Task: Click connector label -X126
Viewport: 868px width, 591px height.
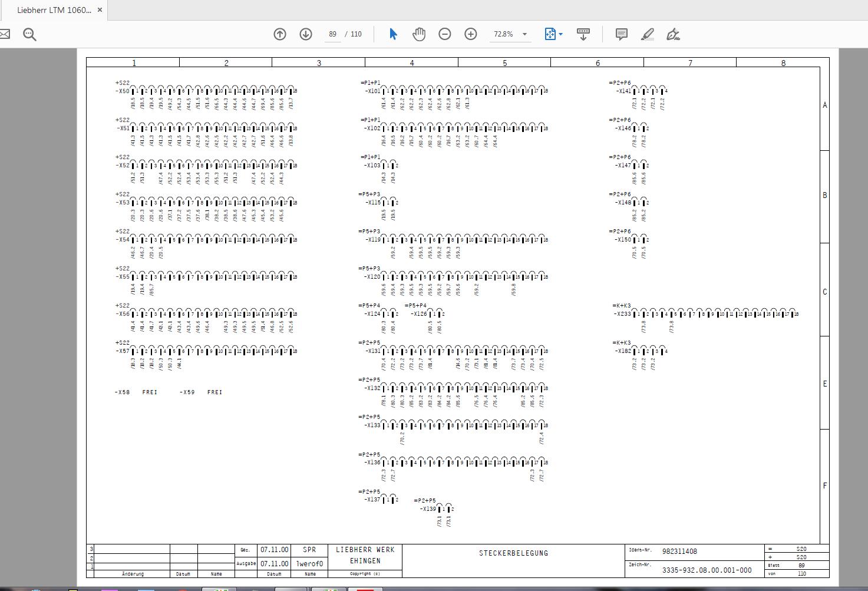Action: (x=418, y=314)
